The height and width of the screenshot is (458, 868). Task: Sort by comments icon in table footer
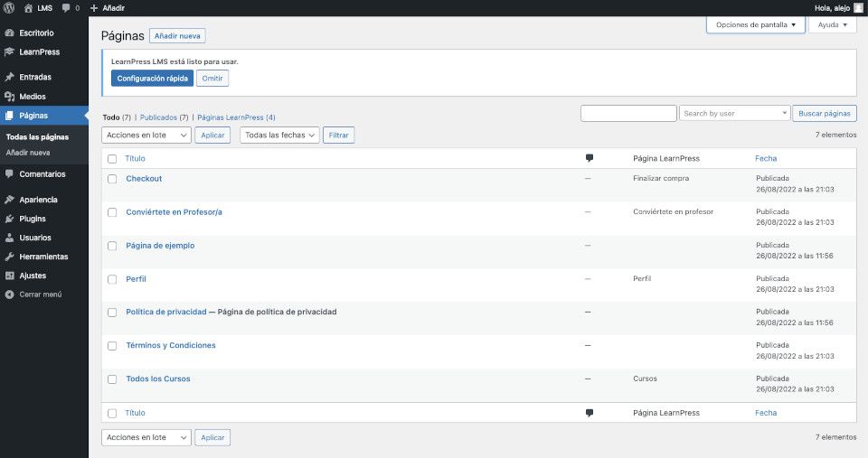pyautogui.click(x=589, y=413)
